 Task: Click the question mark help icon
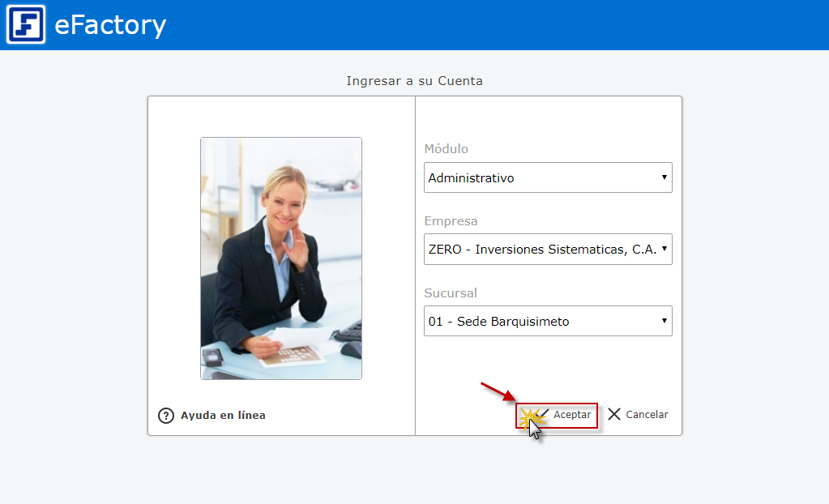166,416
